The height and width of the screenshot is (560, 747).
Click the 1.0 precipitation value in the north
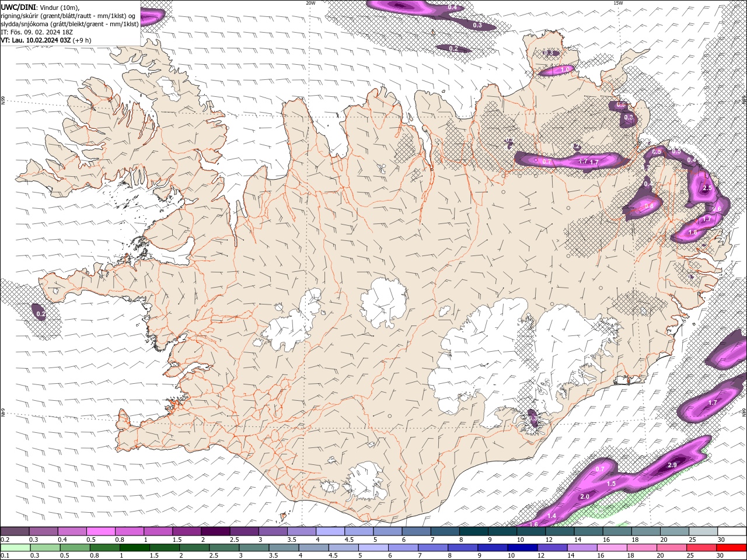coord(564,69)
